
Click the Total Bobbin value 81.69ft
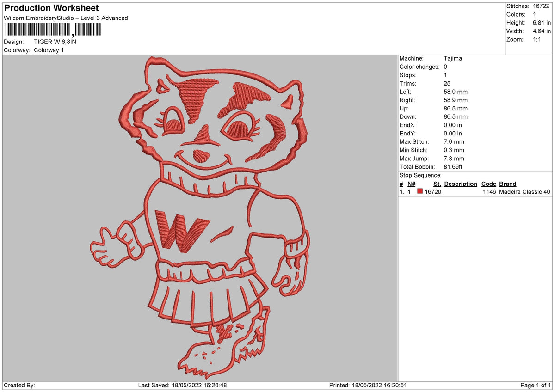tap(453, 167)
